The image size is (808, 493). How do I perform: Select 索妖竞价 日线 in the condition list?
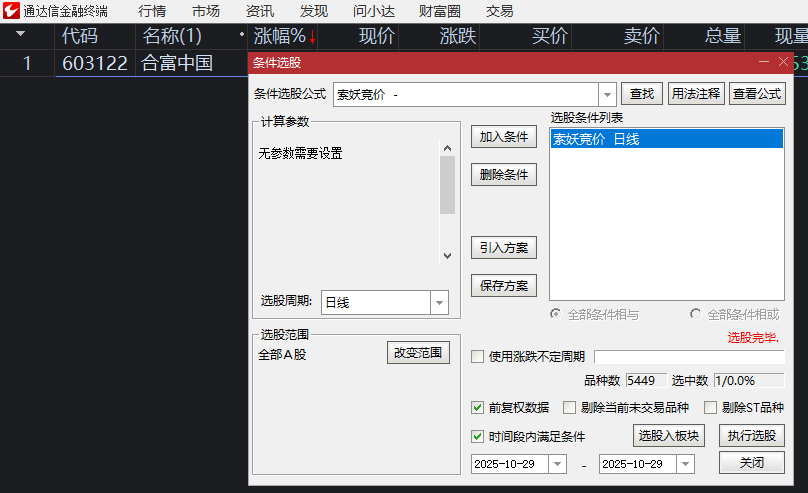click(x=667, y=139)
